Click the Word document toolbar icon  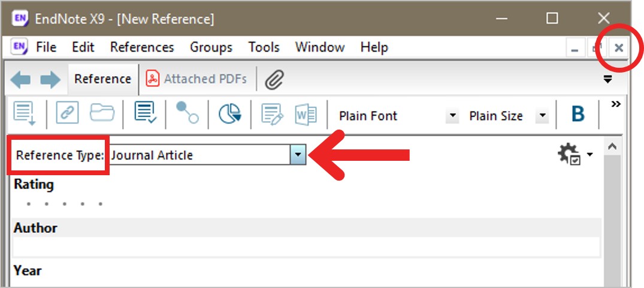click(306, 114)
